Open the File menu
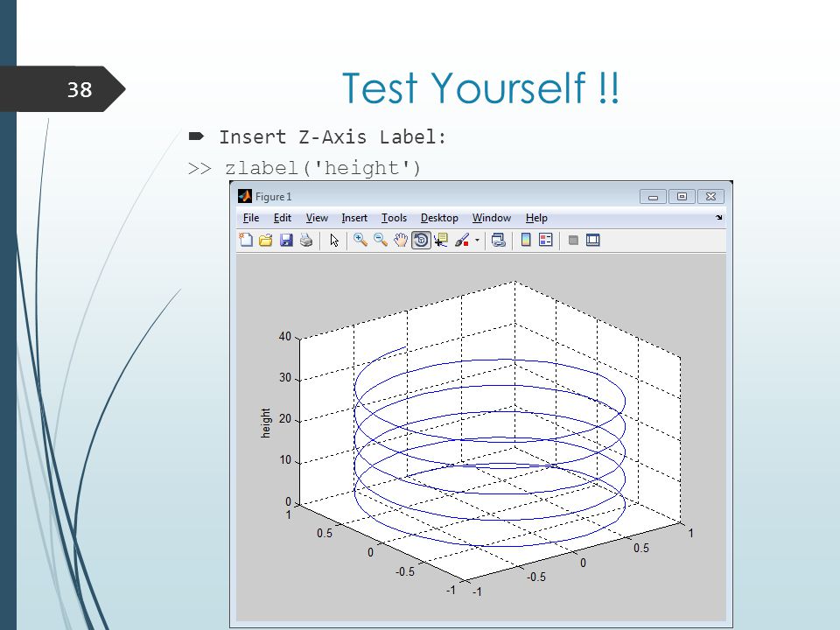 pos(251,218)
